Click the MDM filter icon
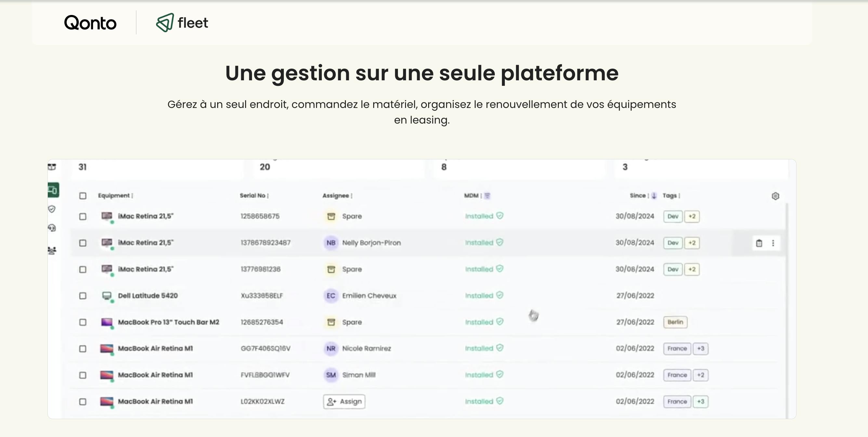This screenshot has width=868, height=437. (487, 195)
